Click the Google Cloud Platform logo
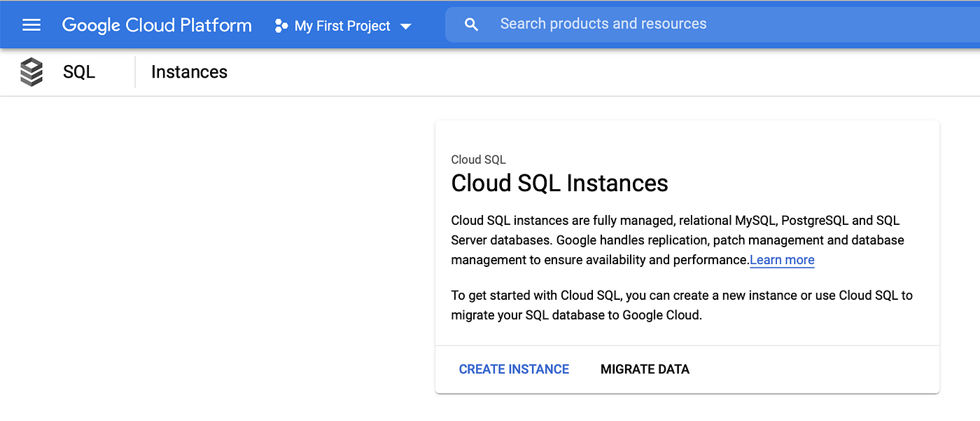This screenshot has height=421, width=980. coord(157,25)
